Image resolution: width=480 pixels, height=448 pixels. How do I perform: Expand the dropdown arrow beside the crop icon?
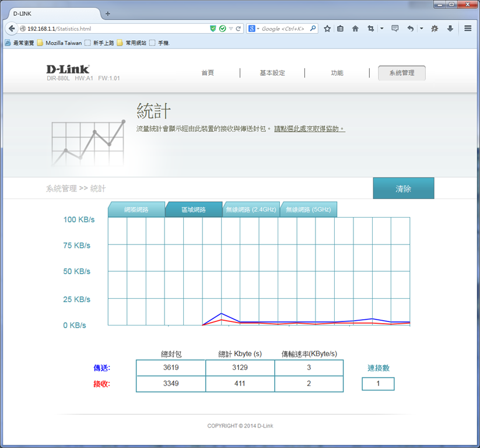pyautogui.click(x=382, y=29)
